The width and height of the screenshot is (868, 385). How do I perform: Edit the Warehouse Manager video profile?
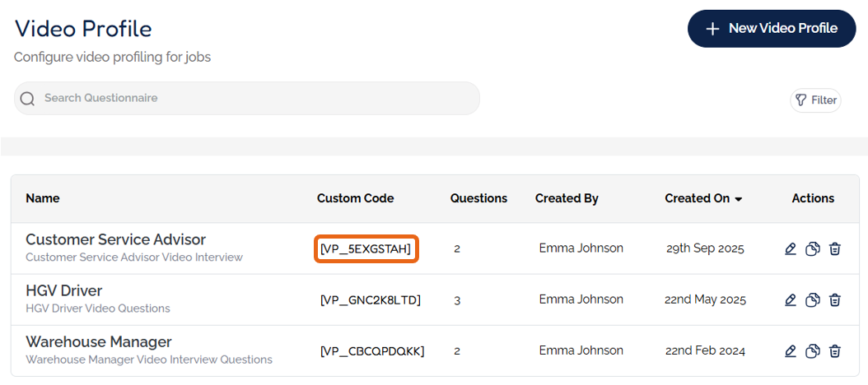click(791, 350)
